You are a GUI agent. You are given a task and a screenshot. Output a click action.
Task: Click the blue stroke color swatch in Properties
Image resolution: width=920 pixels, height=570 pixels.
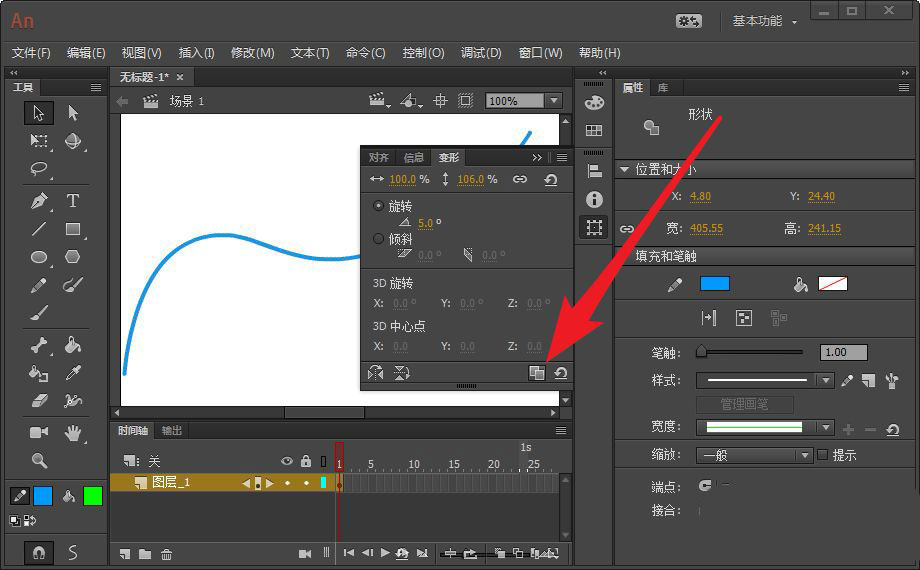(x=715, y=284)
